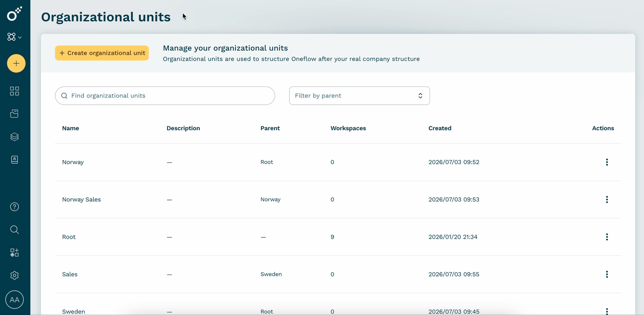Open actions menu for Root row
The width and height of the screenshot is (644, 315).
tap(607, 237)
